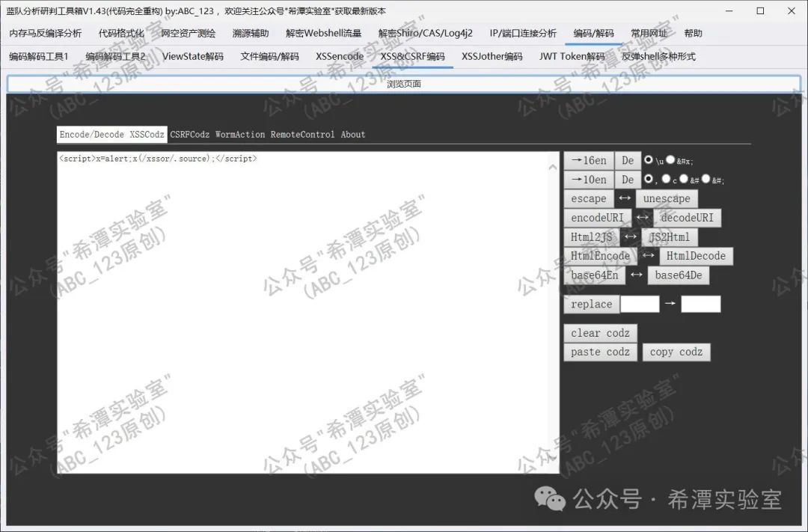Select the &#x; hex format radio button
Screen dimensions: 808x532
(670, 160)
